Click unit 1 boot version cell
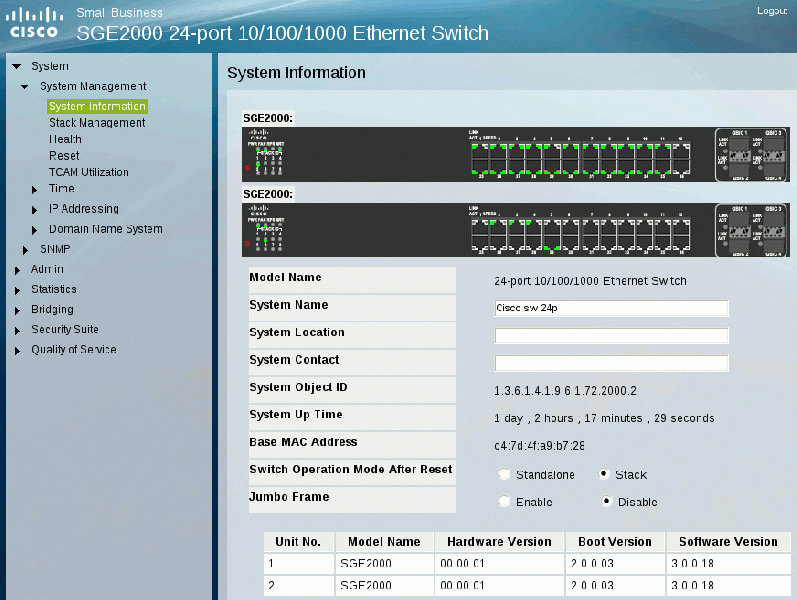The width and height of the screenshot is (797, 600). click(615, 563)
